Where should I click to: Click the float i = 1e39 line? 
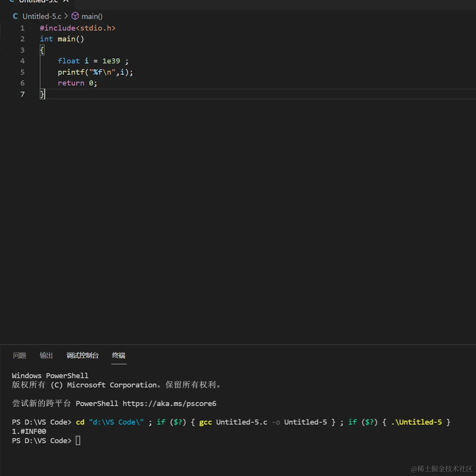click(93, 61)
